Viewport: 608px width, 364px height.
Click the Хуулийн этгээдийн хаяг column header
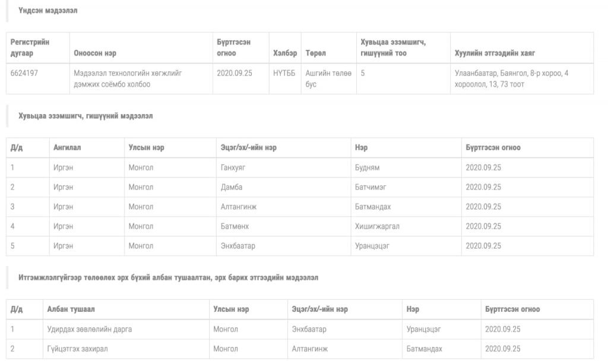pyautogui.click(x=495, y=53)
